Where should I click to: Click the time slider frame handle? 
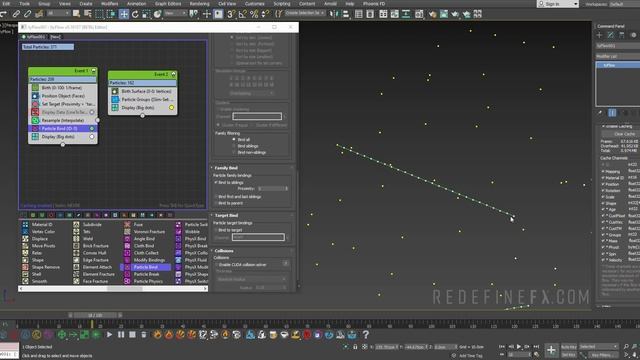pyautogui.click(x=95, y=316)
